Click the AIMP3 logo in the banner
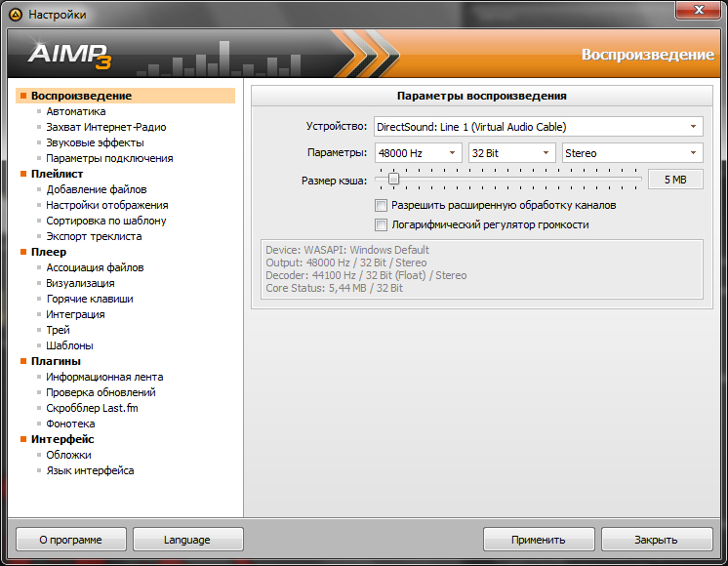 69,56
